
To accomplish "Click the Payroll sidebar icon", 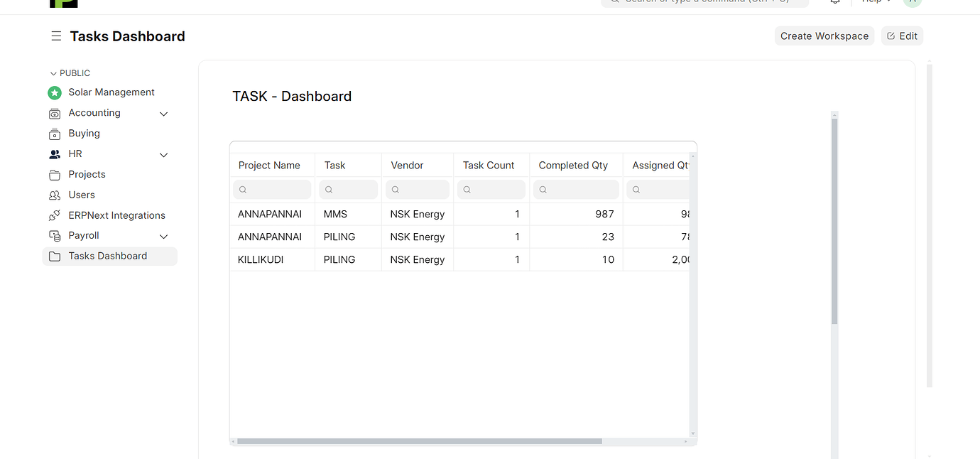I will click(55, 235).
